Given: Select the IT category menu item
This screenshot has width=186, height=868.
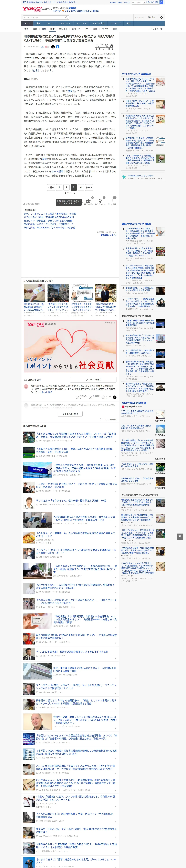Looking at the screenshot, I should coord(86,29).
